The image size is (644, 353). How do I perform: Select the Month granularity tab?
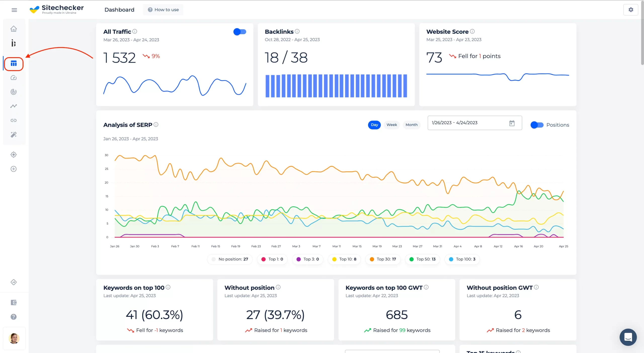(x=411, y=125)
